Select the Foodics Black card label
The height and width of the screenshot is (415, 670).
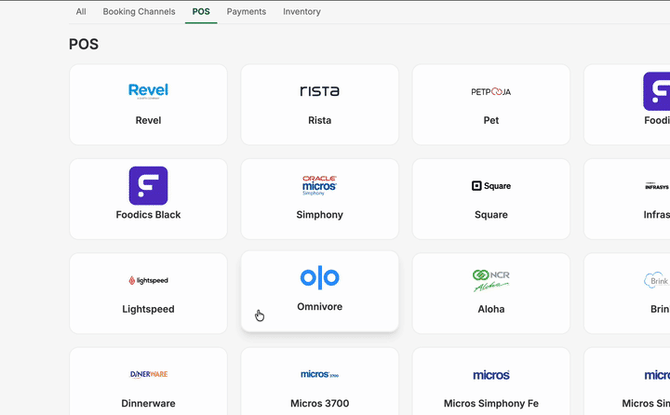148,215
